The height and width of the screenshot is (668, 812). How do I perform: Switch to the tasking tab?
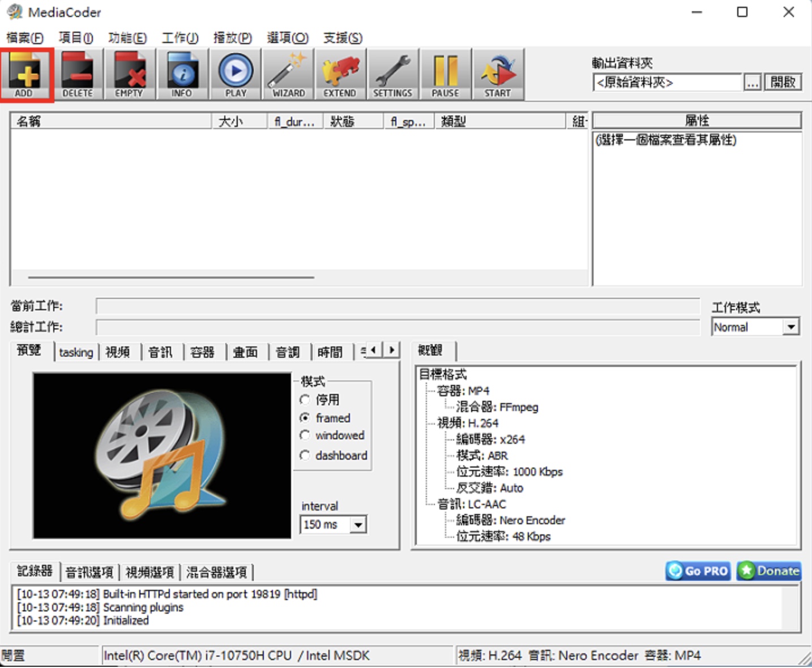[x=76, y=352]
